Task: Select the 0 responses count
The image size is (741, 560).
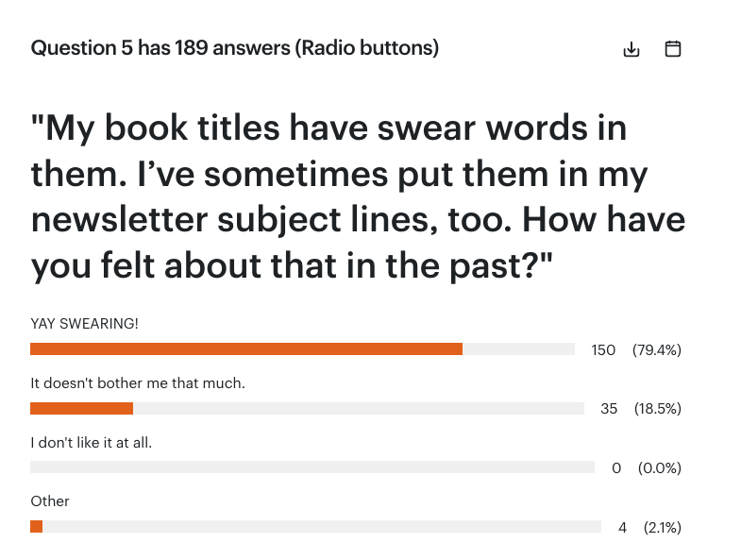Action: pos(616,467)
